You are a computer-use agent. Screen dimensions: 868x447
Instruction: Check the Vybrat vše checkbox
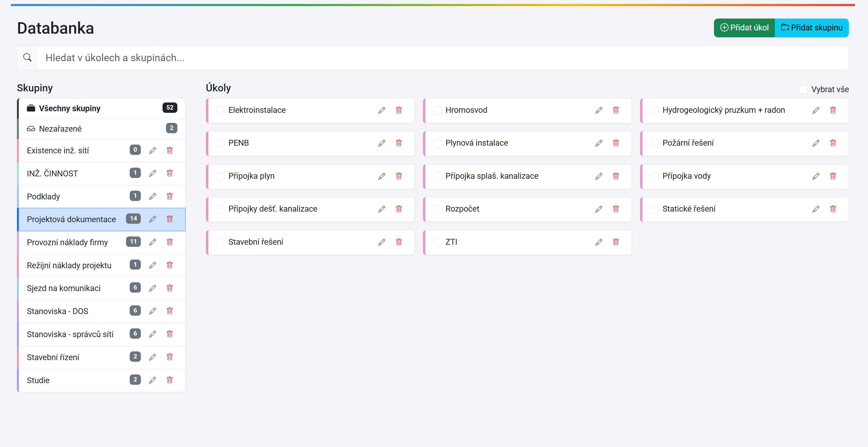pyautogui.click(x=803, y=89)
